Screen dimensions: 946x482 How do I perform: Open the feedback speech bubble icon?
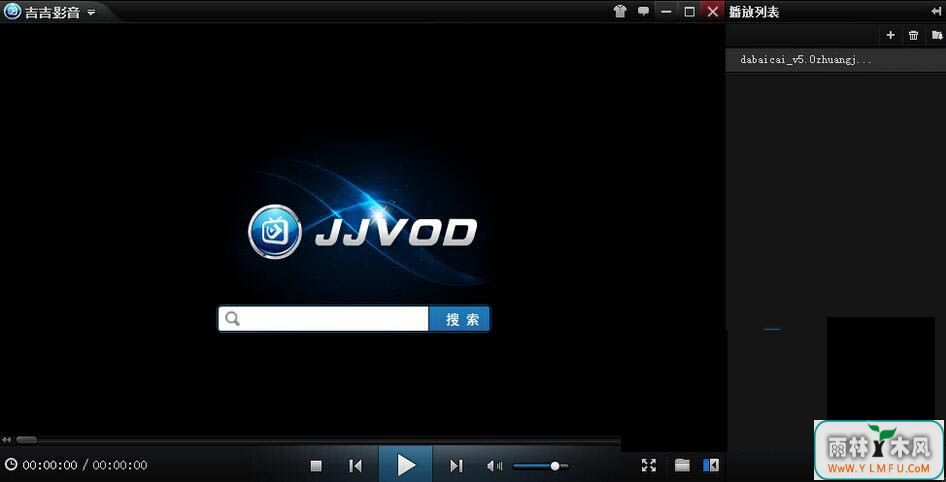point(644,11)
